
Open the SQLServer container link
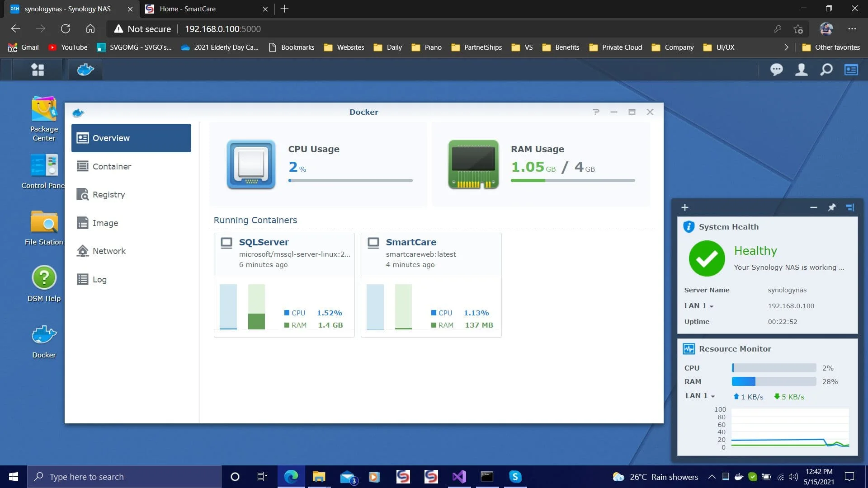coord(264,242)
